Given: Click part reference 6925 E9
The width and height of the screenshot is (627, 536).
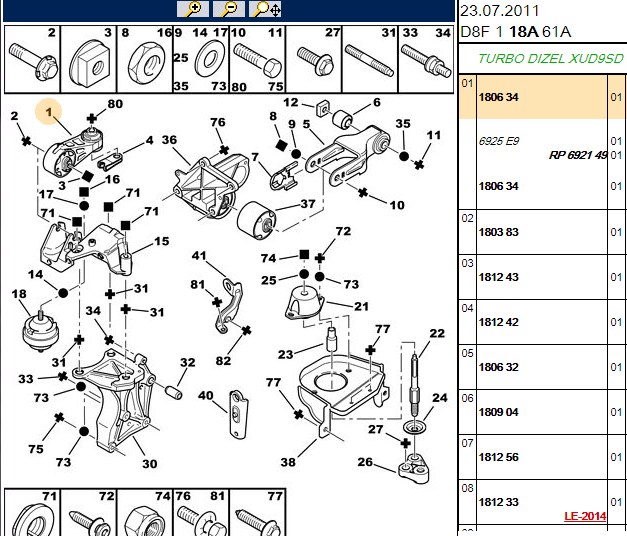Looking at the screenshot, I should (x=499, y=141).
